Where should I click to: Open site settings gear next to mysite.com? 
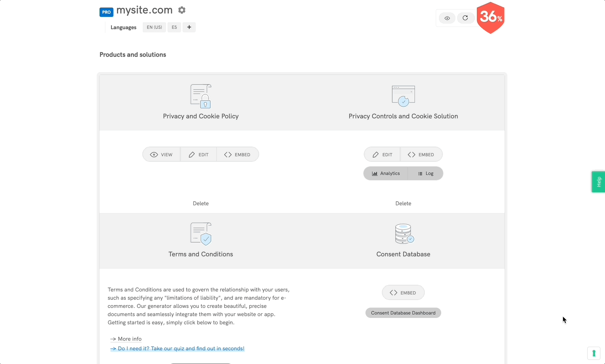click(x=182, y=10)
